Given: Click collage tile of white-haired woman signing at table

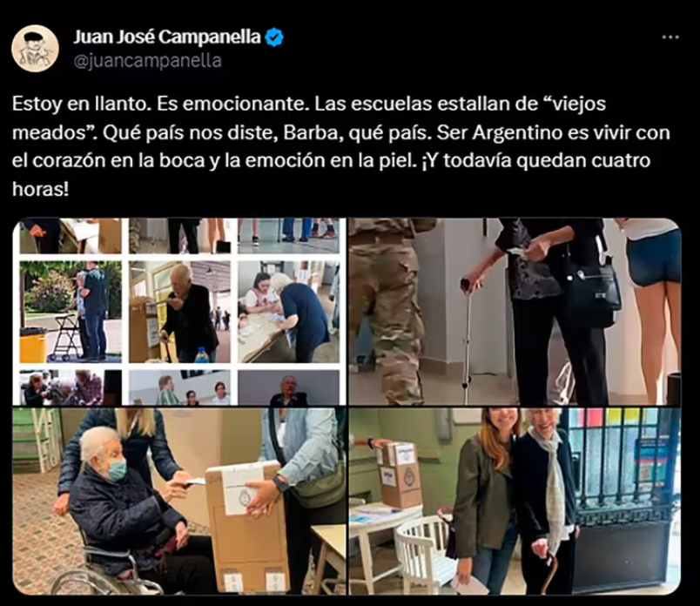Looking at the screenshot, I should (x=288, y=312).
